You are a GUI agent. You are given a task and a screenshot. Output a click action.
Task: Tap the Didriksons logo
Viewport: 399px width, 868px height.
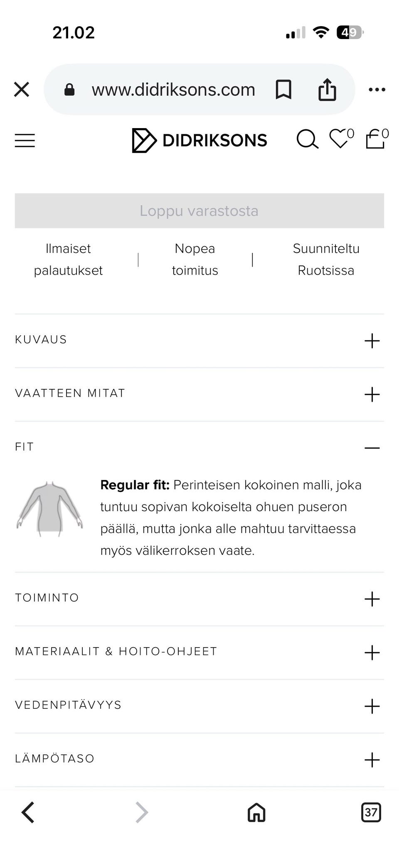point(199,140)
